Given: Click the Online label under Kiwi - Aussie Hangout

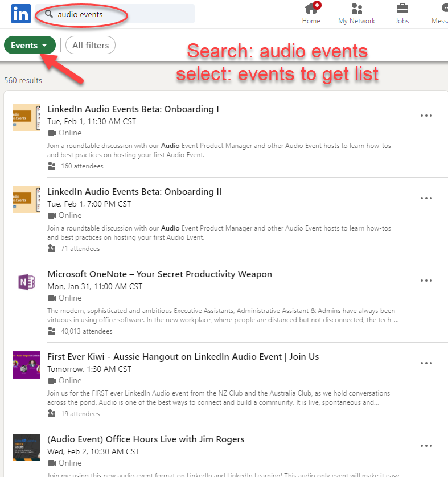Looking at the screenshot, I should pyautogui.click(x=70, y=381).
